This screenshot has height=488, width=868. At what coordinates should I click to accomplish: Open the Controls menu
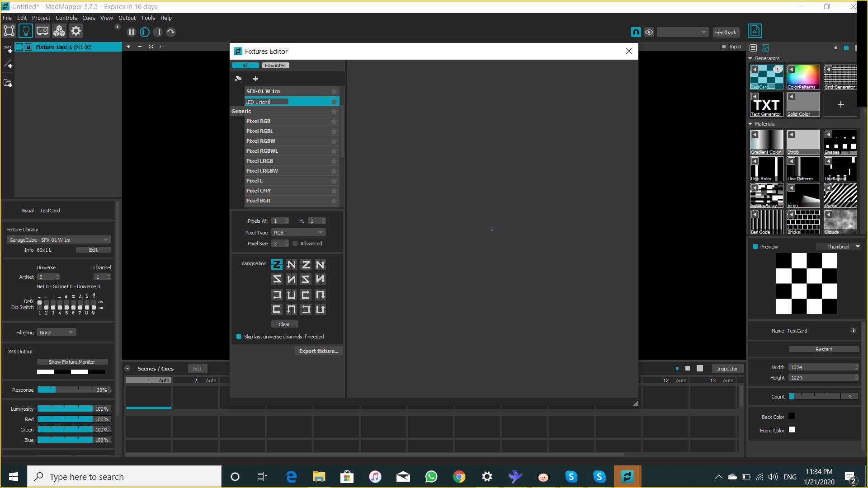tap(66, 17)
